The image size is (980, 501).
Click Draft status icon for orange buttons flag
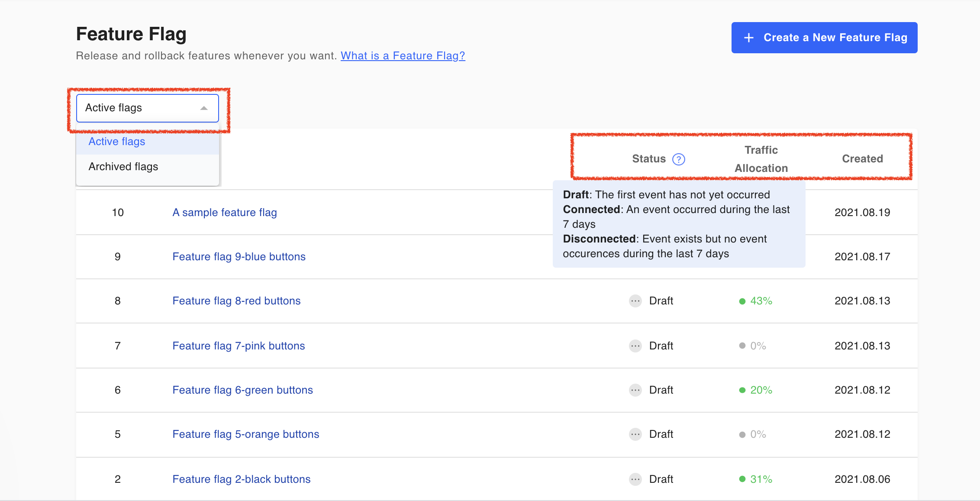pyautogui.click(x=635, y=434)
